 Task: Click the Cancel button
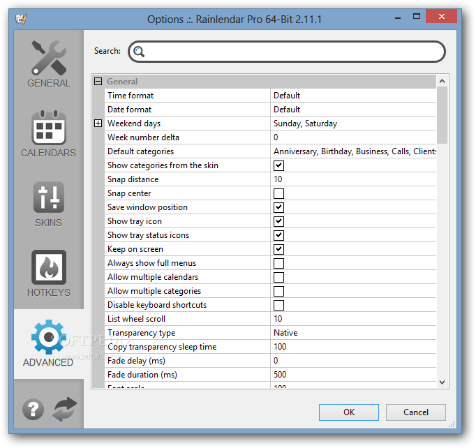tap(415, 412)
